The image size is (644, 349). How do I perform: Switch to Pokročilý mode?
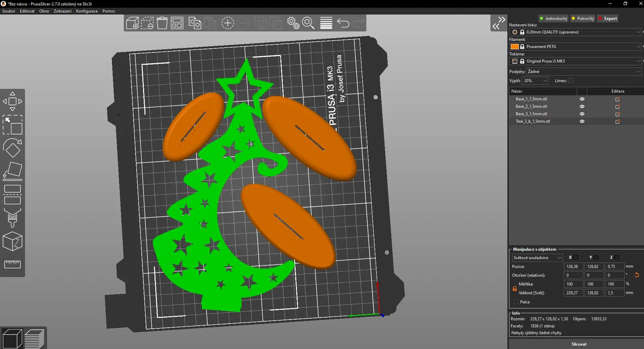[x=582, y=18]
